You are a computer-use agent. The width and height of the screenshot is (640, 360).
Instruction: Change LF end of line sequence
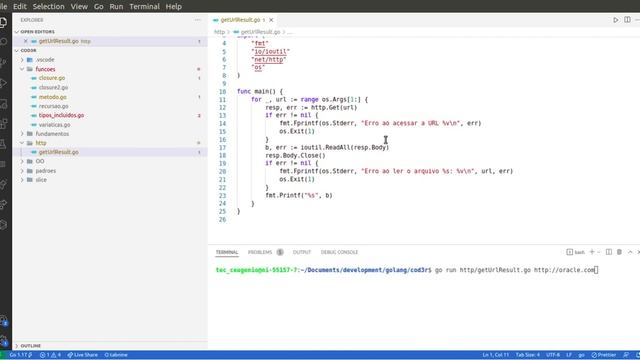pos(569,355)
